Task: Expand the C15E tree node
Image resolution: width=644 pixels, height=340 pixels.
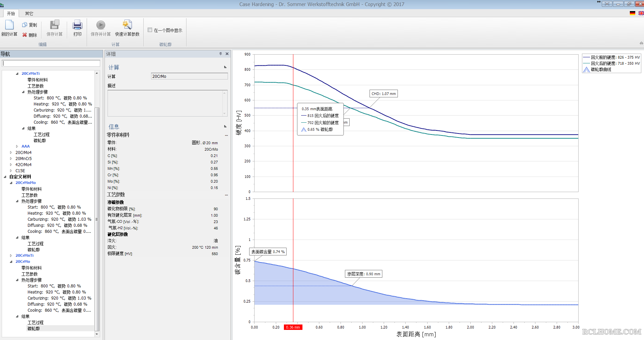Action: tap(11, 171)
